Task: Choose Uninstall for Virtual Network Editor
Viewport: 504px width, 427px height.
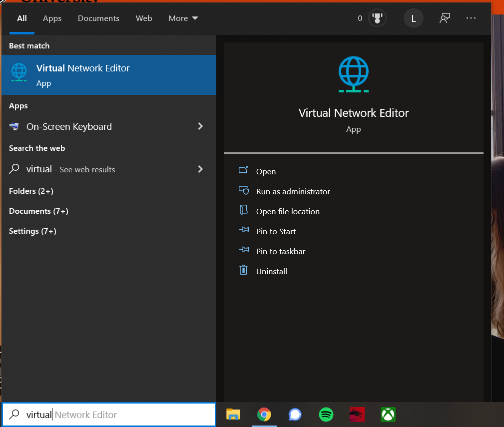Action: tap(272, 271)
